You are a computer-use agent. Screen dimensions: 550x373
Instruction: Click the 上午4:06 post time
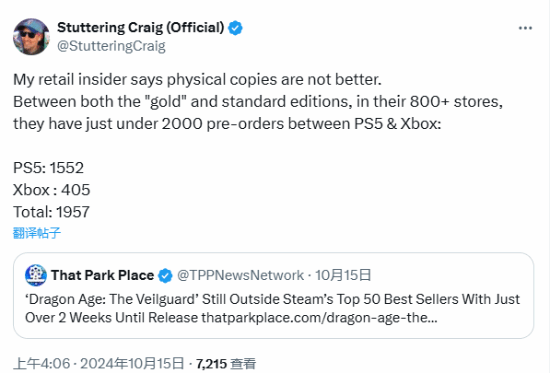[42, 364]
